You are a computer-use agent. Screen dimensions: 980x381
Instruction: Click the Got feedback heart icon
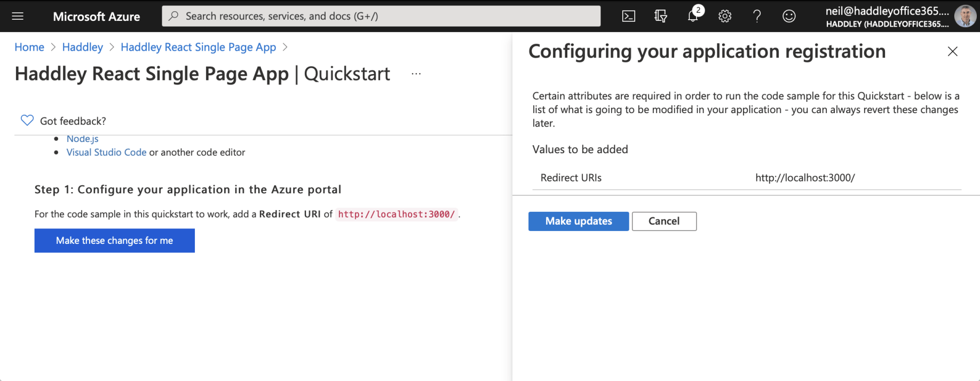(27, 121)
